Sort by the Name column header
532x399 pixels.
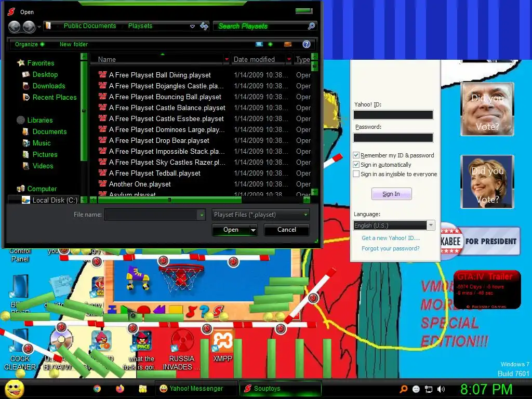[x=159, y=59]
